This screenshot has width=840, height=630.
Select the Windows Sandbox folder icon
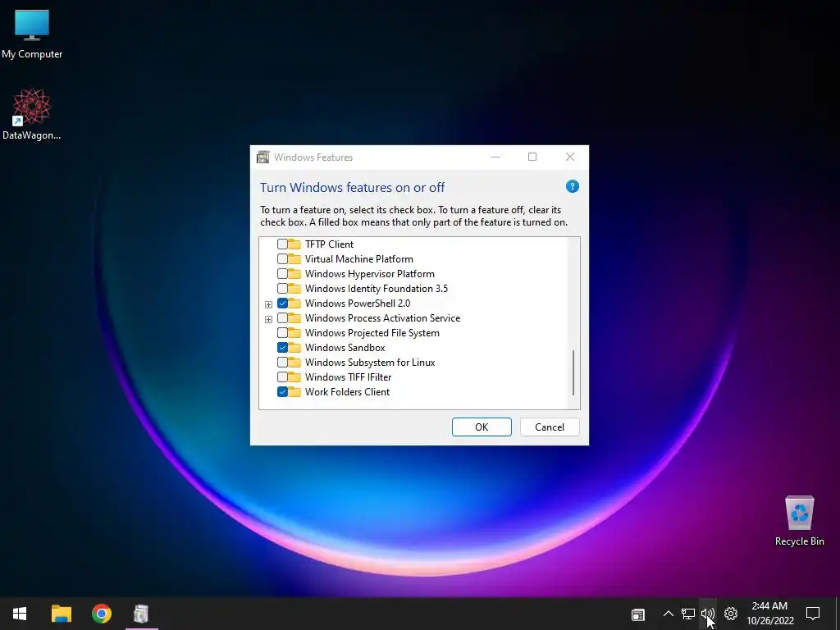tap(294, 348)
